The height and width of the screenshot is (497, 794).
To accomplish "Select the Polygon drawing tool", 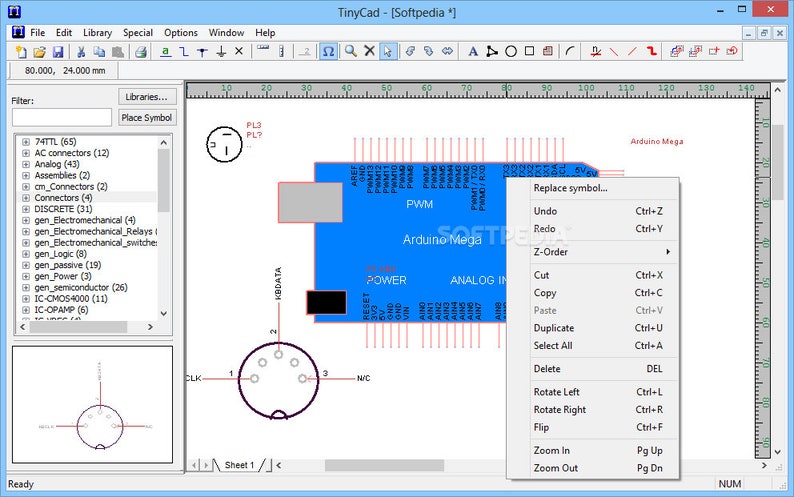I will [492, 51].
